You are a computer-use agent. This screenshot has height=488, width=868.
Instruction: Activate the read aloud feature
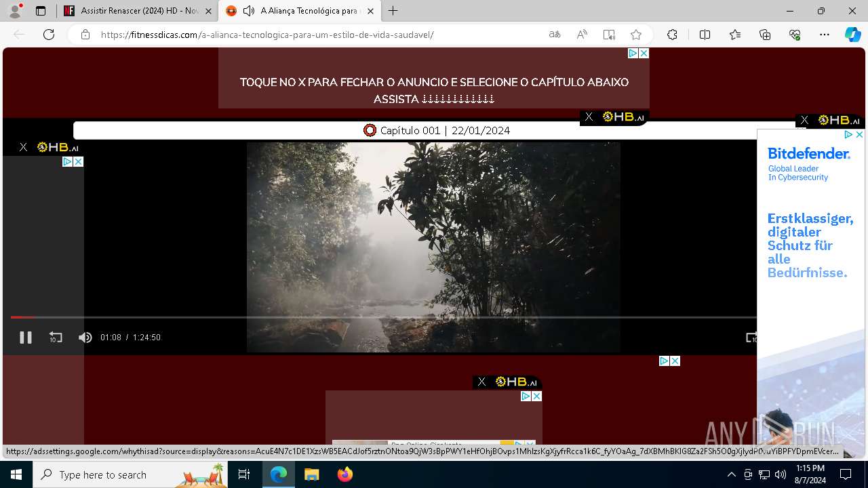(582, 35)
